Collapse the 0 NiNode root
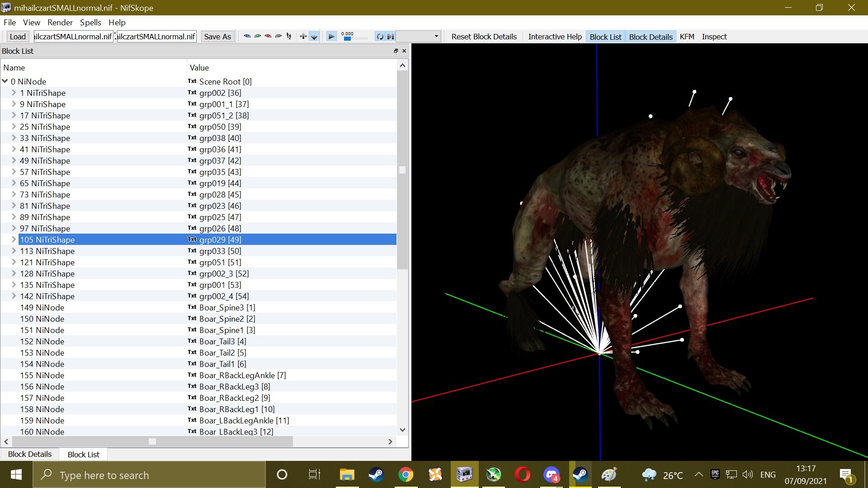868x488 pixels. [5, 81]
